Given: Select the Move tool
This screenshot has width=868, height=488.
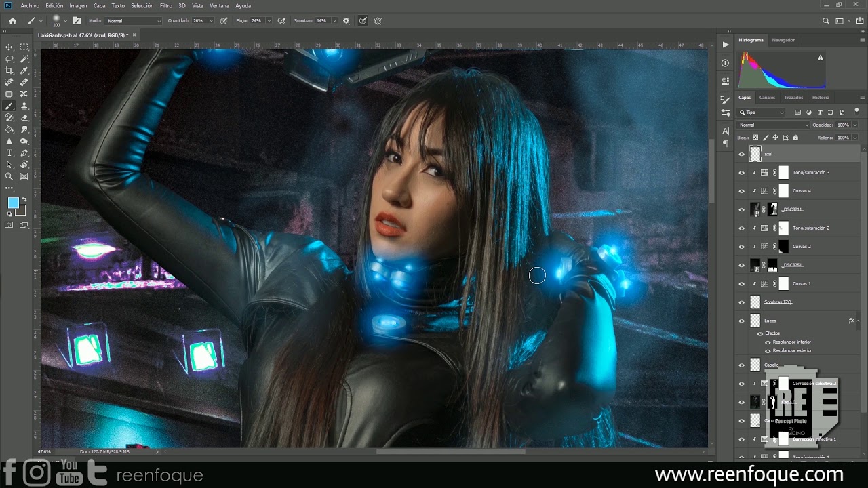Looking at the screenshot, I should 9,47.
